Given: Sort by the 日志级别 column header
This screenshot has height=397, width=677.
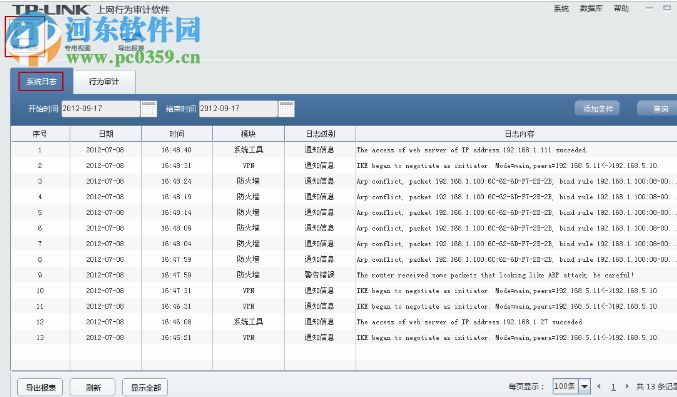Looking at the screenshot, I should (320, 134).
